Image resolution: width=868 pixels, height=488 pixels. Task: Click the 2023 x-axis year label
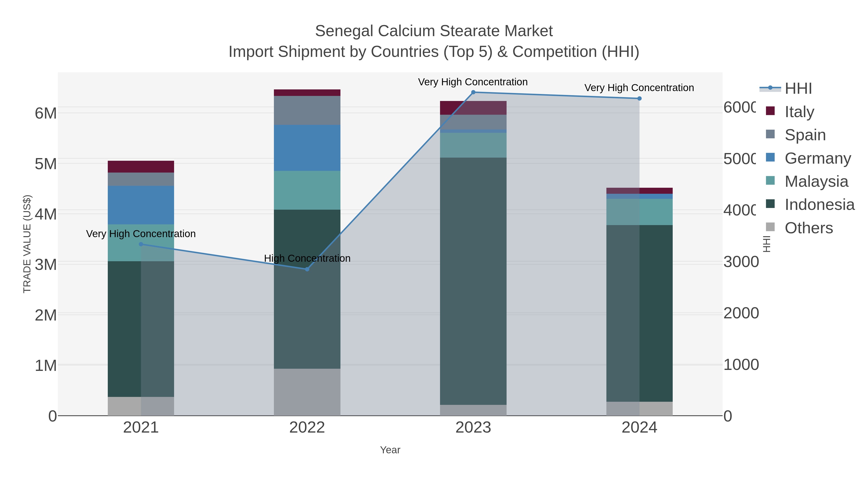coord(473,428)
